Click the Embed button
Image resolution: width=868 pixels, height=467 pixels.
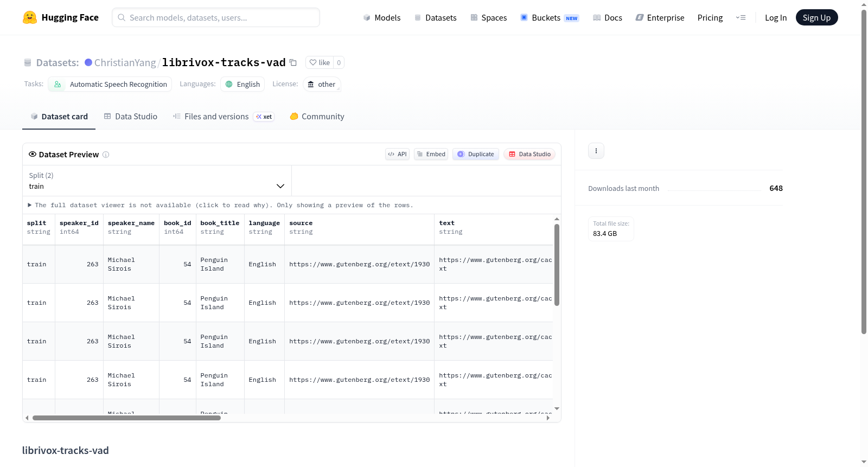click(431, 154)
